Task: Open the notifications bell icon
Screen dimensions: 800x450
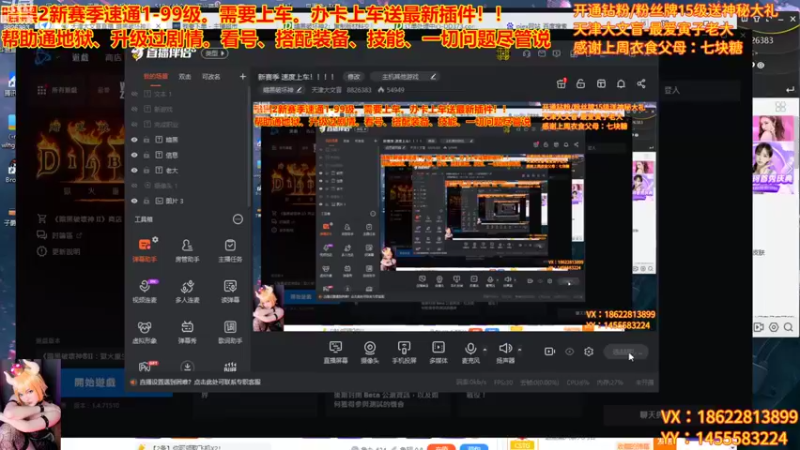Action: [621, 84]
